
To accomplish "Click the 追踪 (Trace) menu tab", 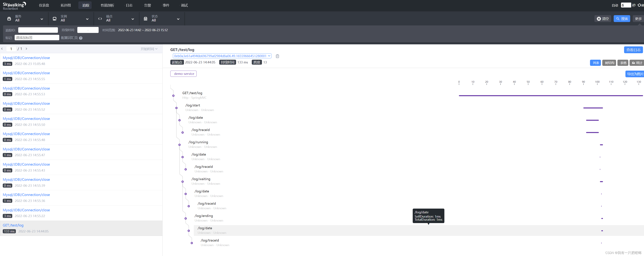I will click(x=86, y=5).
